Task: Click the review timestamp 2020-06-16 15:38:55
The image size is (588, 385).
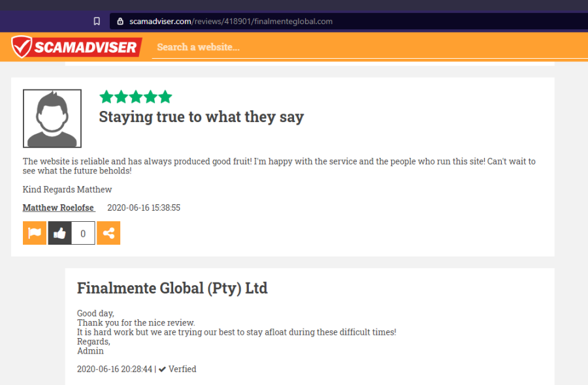Action: click(x=144, y=208)
